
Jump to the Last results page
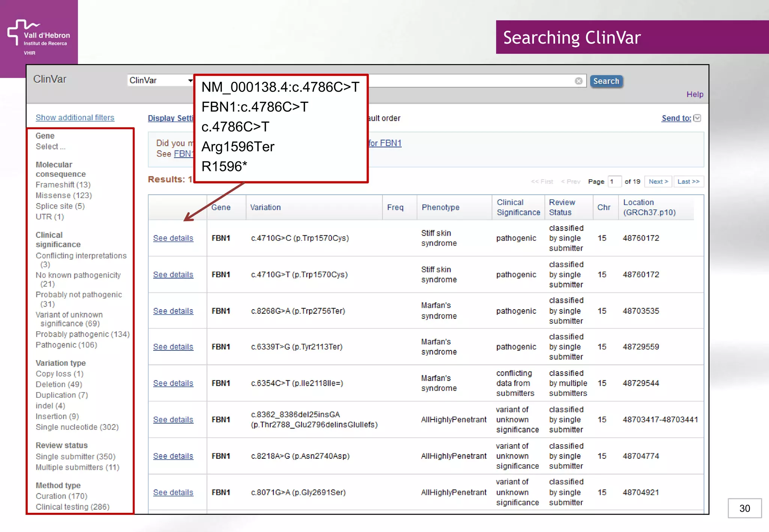[x=688, y=182]
